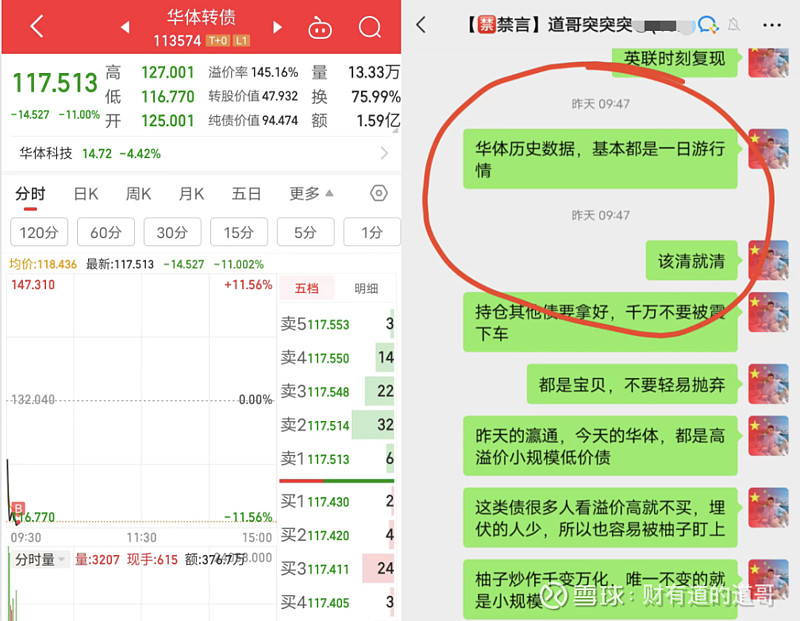800x621 pixels.
Task: Tap avatar beside 持仓其他债要拿好 message
Action: [x=768, y=312]
